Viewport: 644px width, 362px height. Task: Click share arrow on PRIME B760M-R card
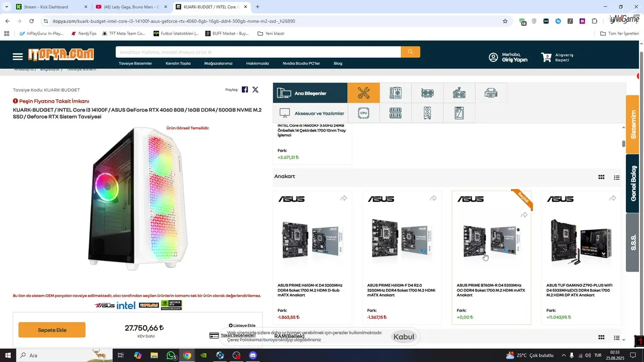click(x=524, y=215)
